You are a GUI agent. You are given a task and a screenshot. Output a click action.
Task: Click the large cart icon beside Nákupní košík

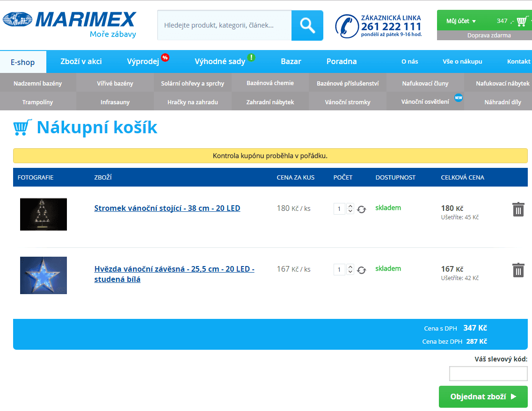click(x=22, y=128)
